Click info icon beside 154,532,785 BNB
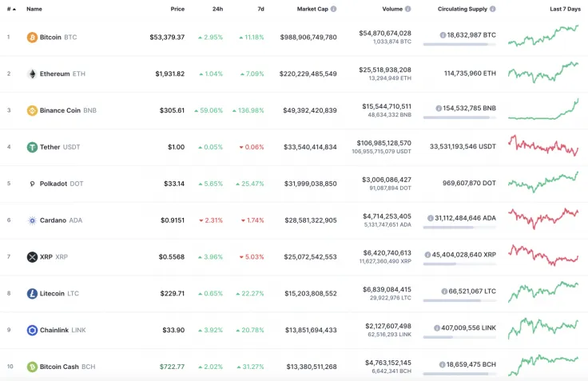Screen dimensions: 588x381 click(x=439, y=108)
